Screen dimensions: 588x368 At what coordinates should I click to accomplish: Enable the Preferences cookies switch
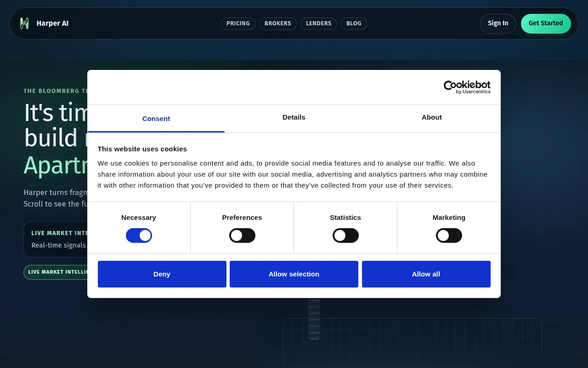[x=242, y=236]
